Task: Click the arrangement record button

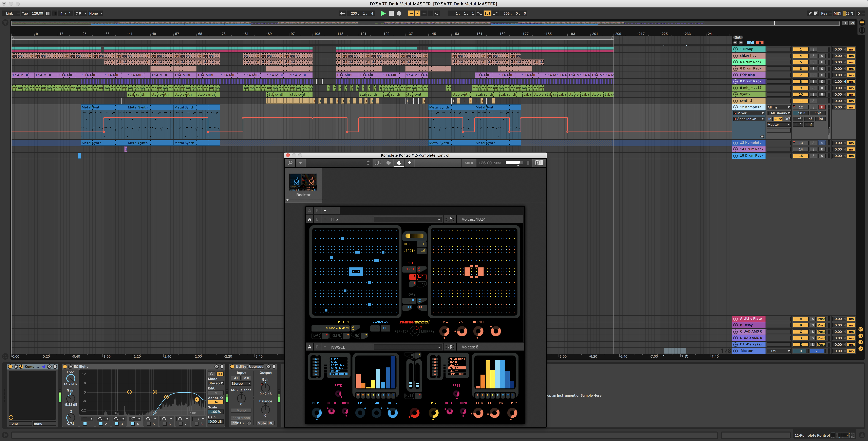Action: (399, 13)
